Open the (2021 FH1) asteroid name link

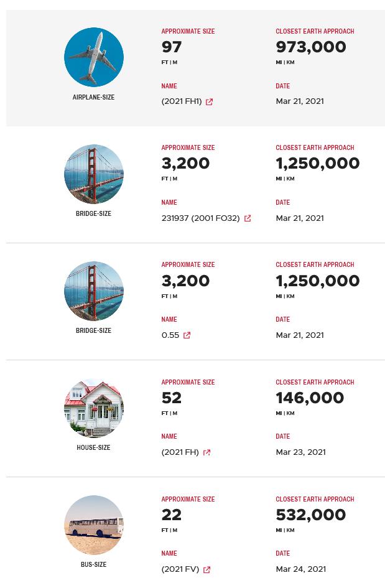click(182, 101)
